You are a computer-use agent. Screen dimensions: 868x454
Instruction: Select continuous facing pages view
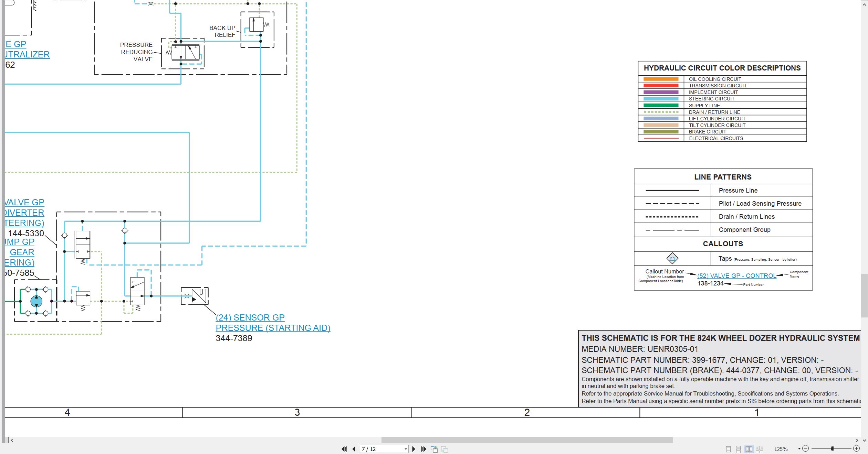(759, 449)
